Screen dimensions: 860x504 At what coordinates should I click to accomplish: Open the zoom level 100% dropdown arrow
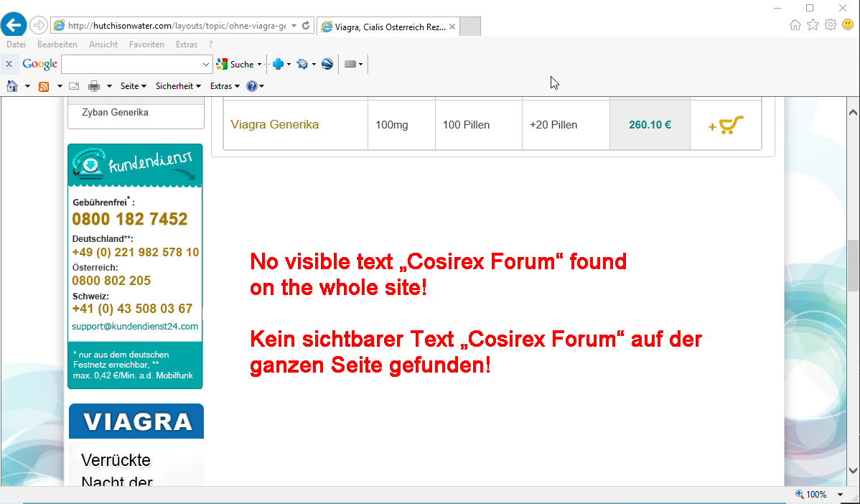[x=840, y=495]
